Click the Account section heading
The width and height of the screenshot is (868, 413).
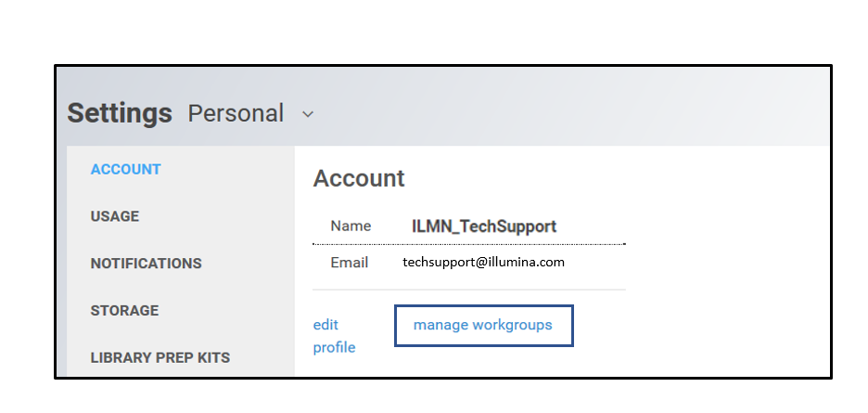(359, 178)
